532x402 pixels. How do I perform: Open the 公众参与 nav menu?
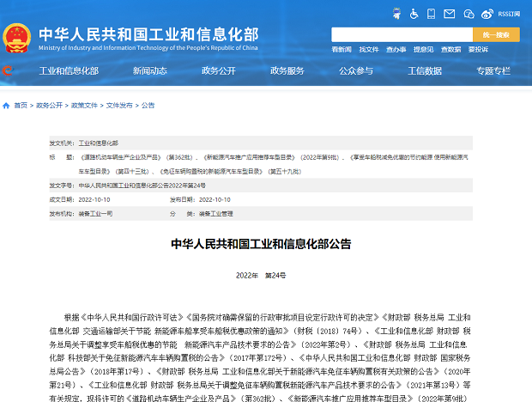(x=356, y=70)
